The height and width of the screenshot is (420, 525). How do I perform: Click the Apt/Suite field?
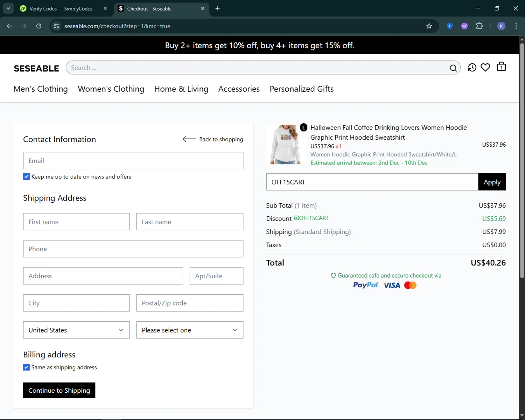pos(216,276)
